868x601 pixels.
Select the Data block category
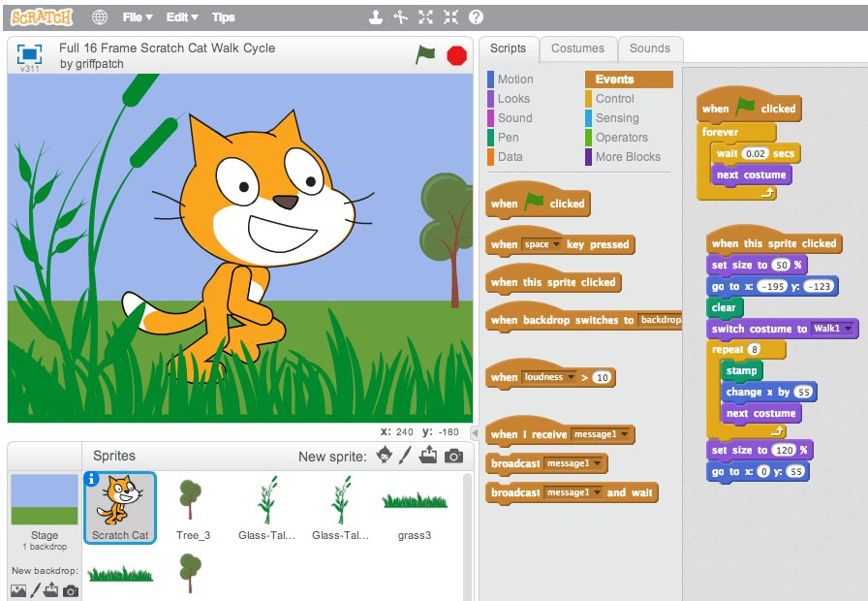(505, 157)
